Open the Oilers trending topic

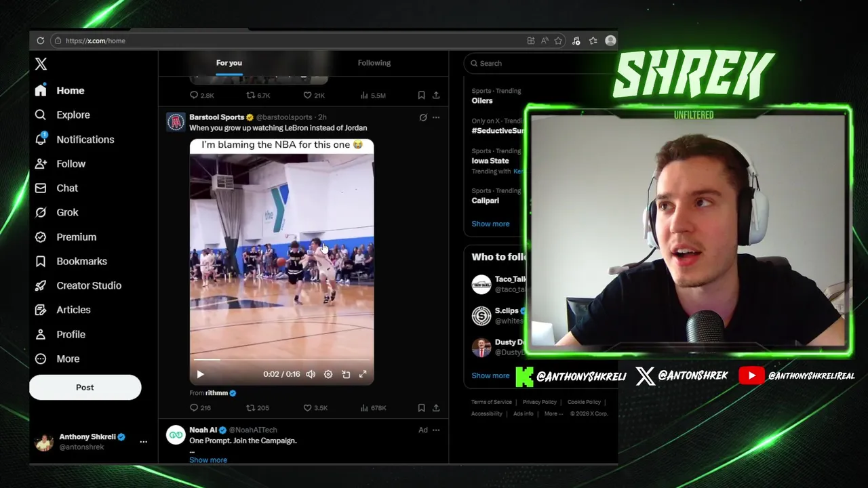[x=482, y=100]
